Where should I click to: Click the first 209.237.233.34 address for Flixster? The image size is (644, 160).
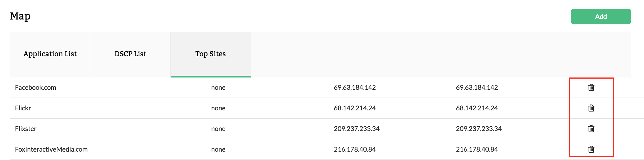357,129
